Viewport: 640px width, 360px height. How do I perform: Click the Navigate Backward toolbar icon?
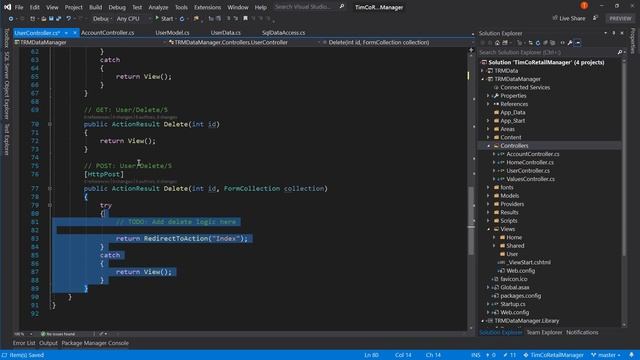(11, 19)
